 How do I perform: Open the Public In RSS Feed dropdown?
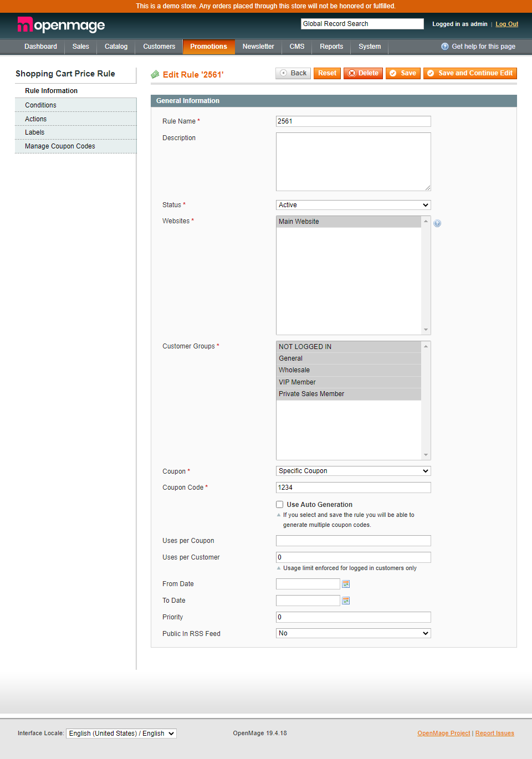click(x=353, y=633)
